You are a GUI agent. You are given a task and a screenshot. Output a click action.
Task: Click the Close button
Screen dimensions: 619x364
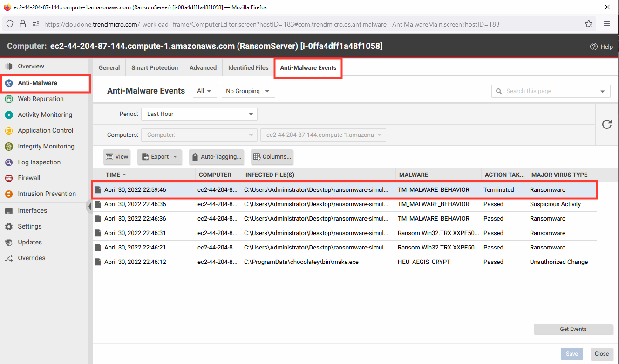pos(602,354)
